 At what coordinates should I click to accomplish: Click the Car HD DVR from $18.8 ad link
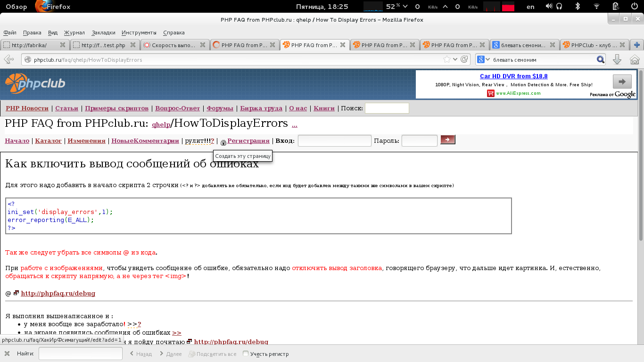pos(514,76)
